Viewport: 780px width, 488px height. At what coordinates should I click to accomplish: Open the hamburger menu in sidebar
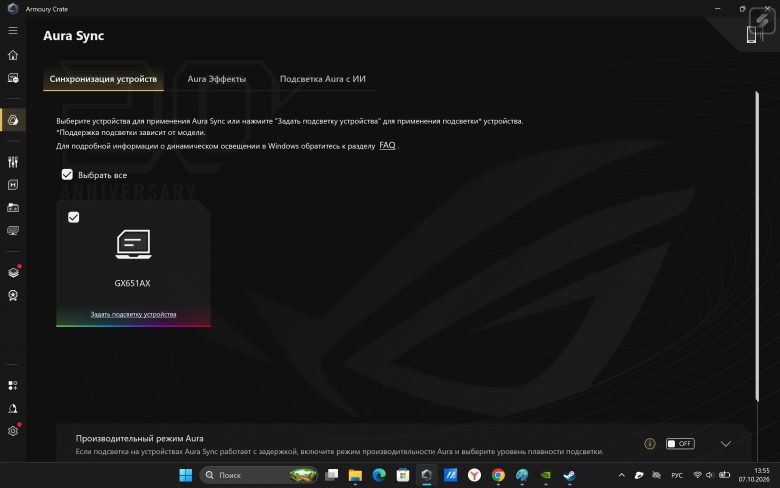[13, 31]
